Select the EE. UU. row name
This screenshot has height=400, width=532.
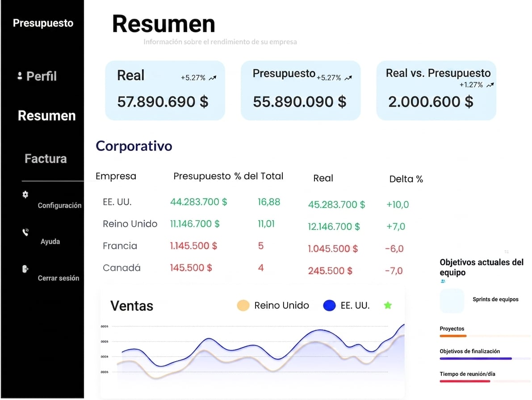[x=117, y=202]
